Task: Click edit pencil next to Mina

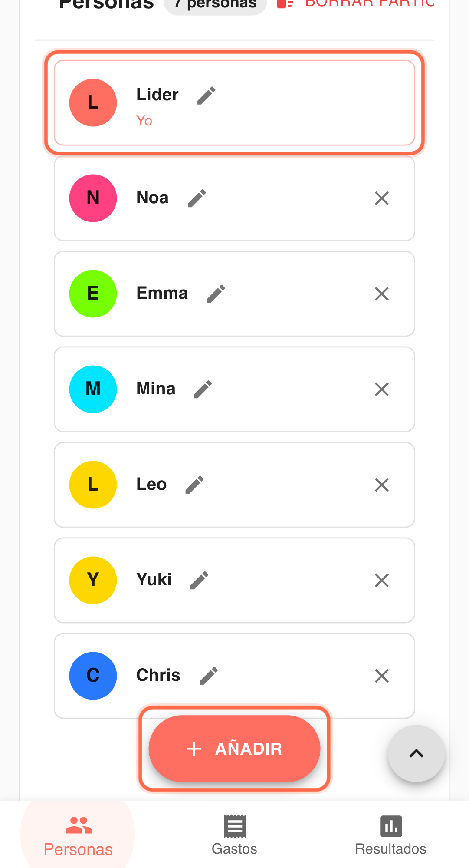Action: tap(203, 389)
